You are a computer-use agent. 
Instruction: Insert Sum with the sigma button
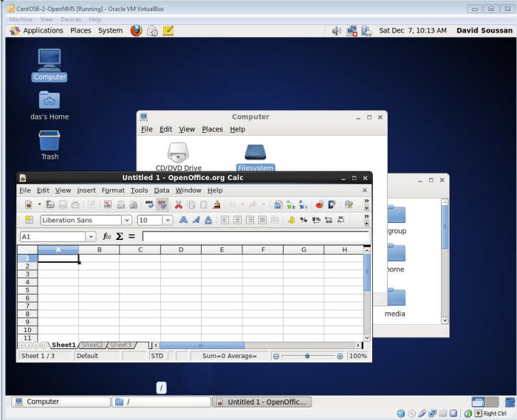[x=120, y=236]
